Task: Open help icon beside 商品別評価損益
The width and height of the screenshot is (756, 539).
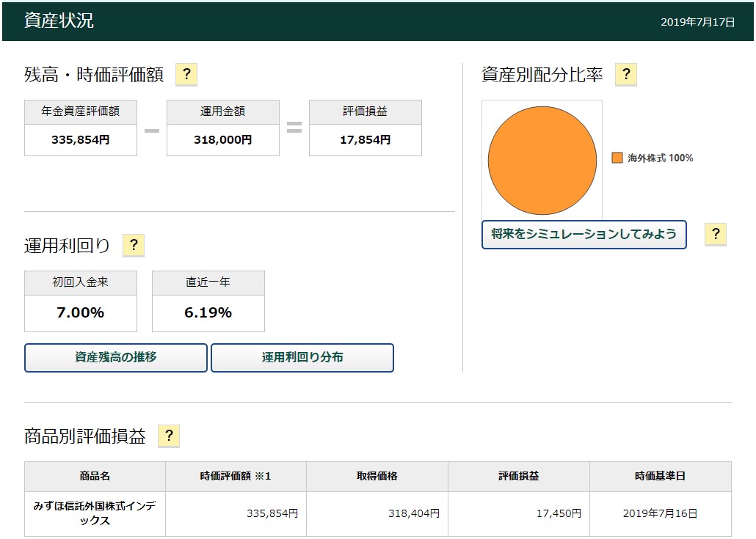Action: 169,436
